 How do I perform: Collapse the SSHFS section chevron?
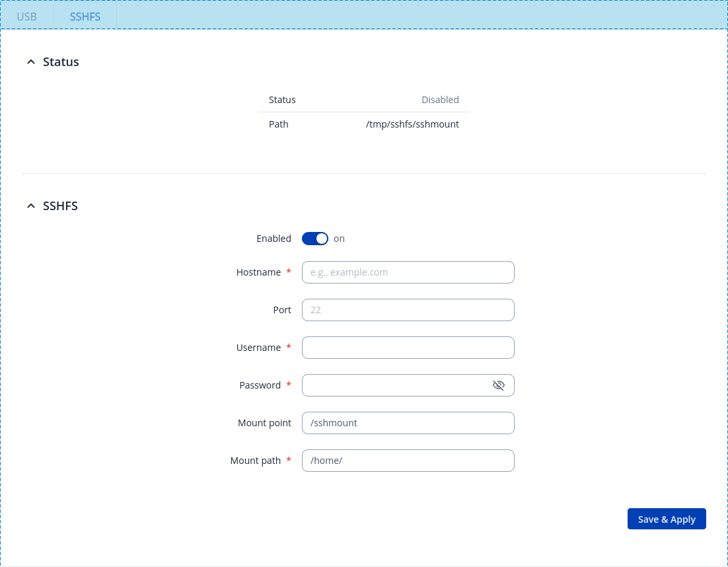[30, 206]
